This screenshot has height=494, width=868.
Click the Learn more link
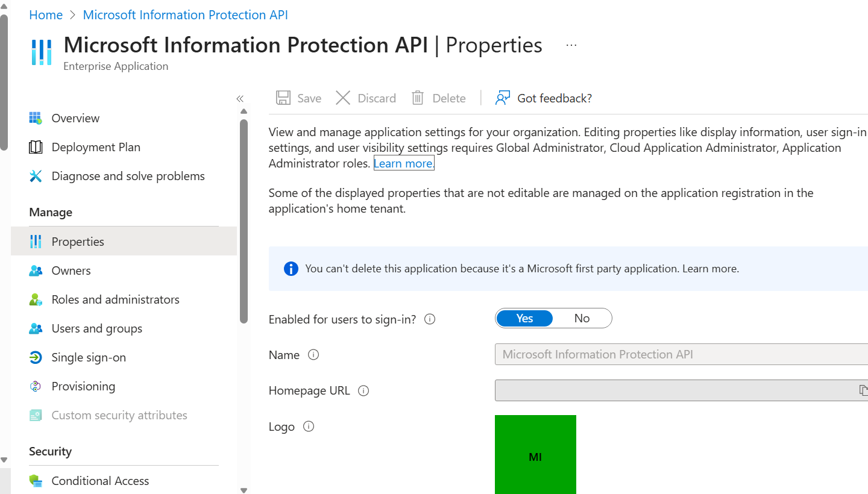point(404,163)
